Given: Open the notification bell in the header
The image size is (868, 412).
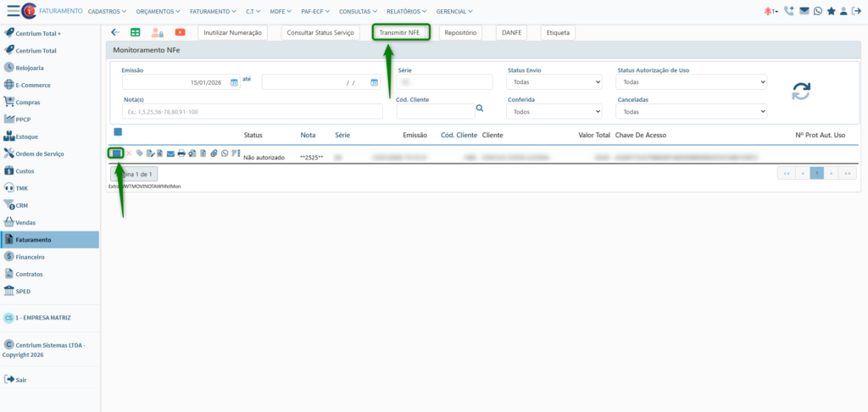Looking at the screenshot, I should [769, 11].
